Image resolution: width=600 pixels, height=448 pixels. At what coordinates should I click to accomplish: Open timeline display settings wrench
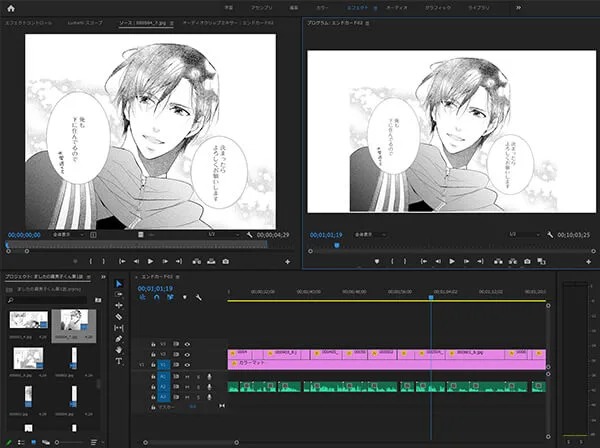click(x=199, y=297)
